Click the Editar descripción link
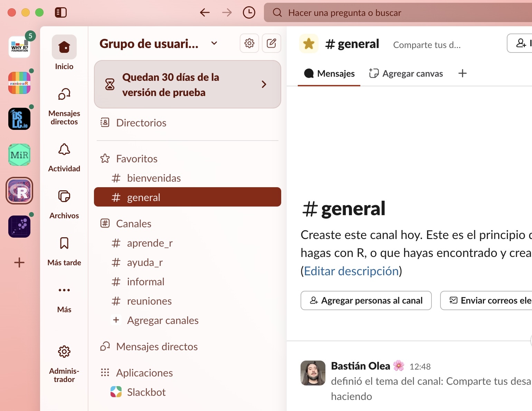 point(351,271)
